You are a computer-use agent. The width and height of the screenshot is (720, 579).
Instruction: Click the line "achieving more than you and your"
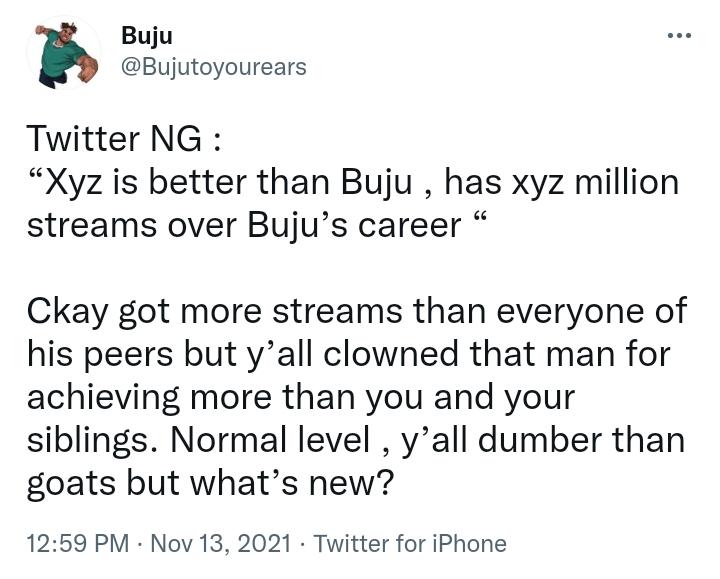301,398
